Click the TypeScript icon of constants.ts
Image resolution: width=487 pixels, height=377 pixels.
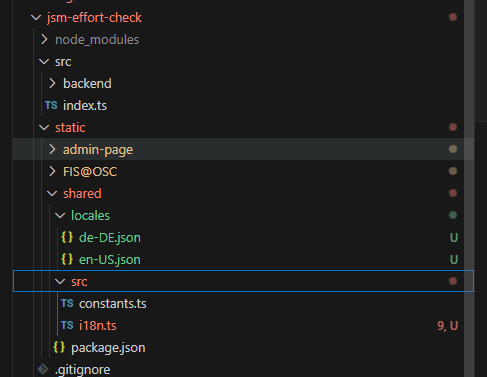pyautogui.click(x=67, y=303)
